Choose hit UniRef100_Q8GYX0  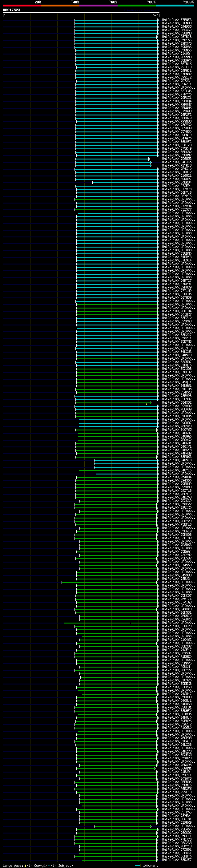(176, 125)
